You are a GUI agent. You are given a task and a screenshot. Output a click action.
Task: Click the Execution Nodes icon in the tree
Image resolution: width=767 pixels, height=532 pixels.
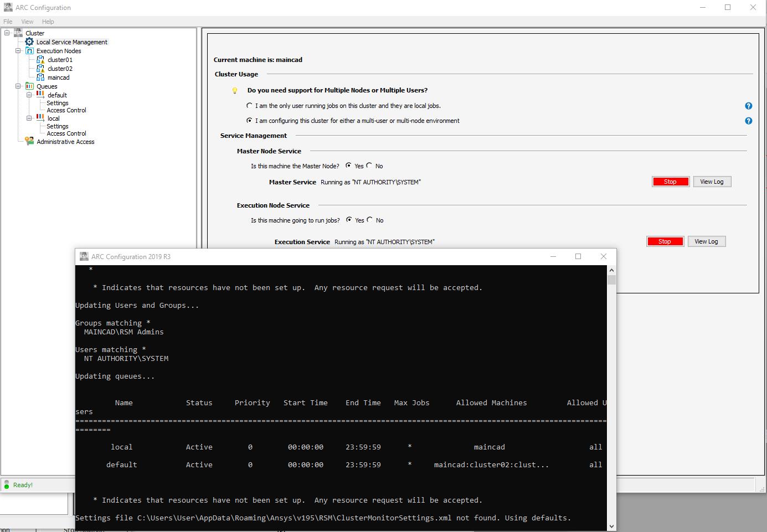click(29, 50)
